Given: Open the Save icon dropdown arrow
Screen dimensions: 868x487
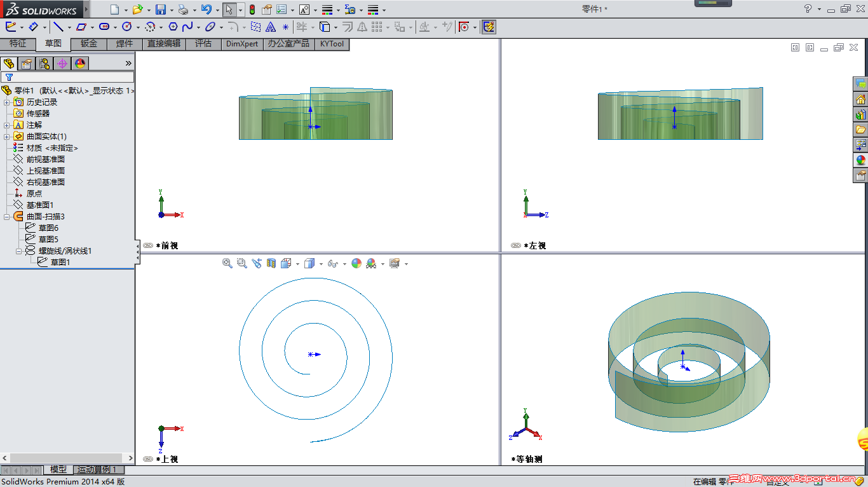Looking at the screenshot, I should pos(172,10).
